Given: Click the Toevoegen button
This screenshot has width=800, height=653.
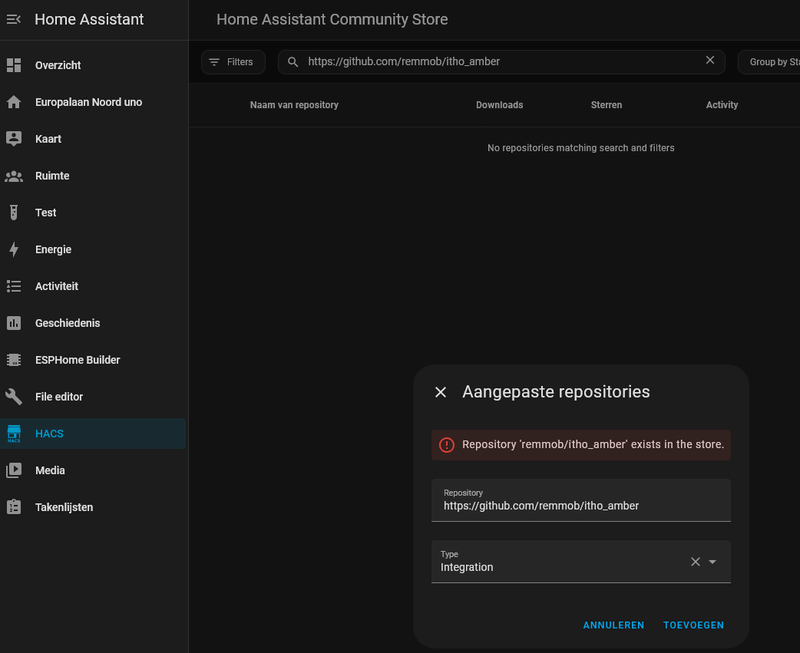Looking at the screenshot, I should pyautogui.click(x=693, y=625).
